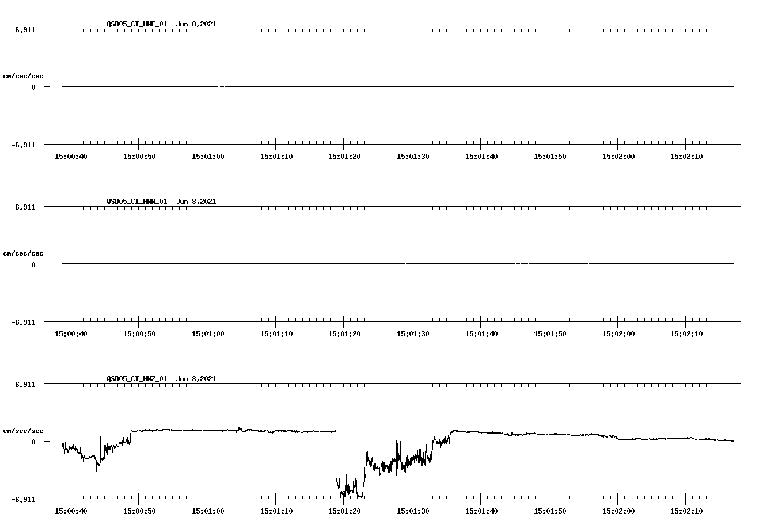The image size is (782, 532).
Task: Click the cm/sec/sec unit label on HNE plot
Action: click(x=23, y=76)
